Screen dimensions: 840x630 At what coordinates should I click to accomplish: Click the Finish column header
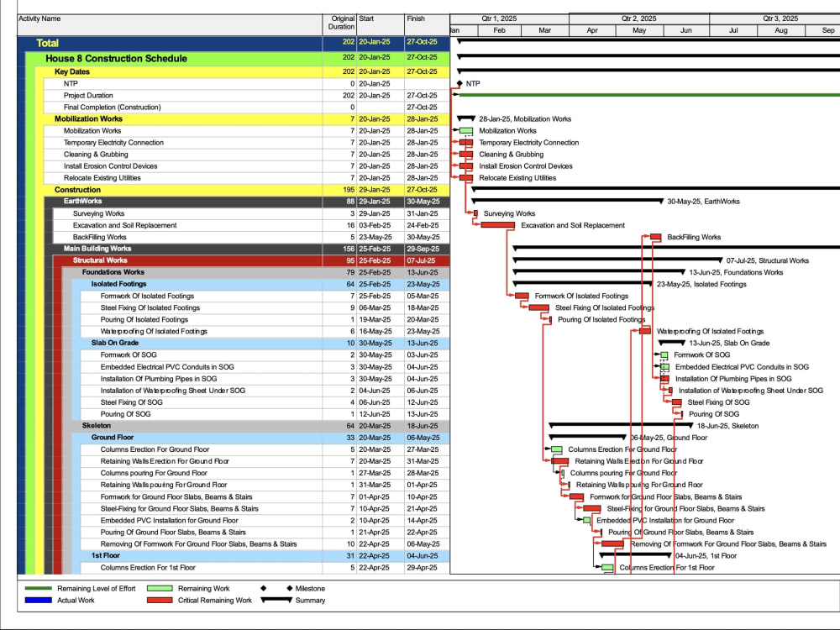(427, 24)
